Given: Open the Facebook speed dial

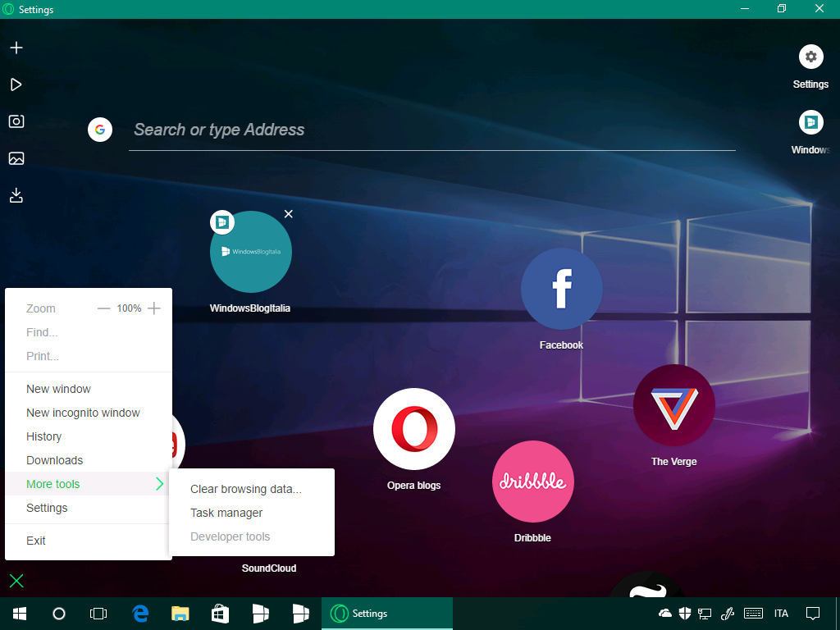Looking at the screenshot, I should [x=561, y=289].
